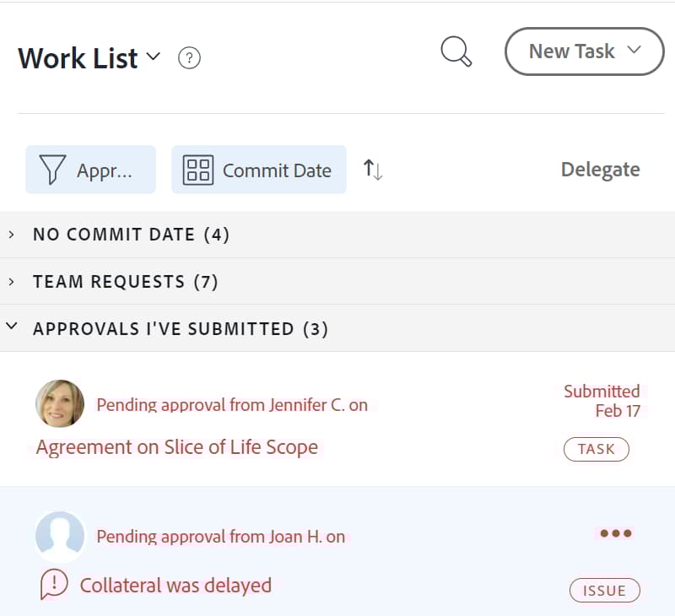The width and height of the screenshot is (675, 616).
Task: Expand the Team Requests section
Action: point(12,282)
